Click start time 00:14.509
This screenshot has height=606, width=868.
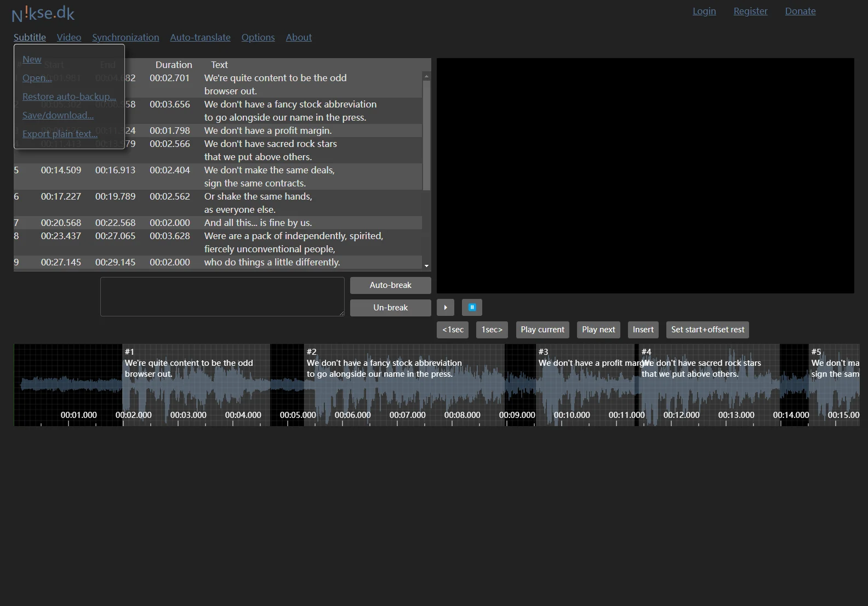(x=61, y=170)
